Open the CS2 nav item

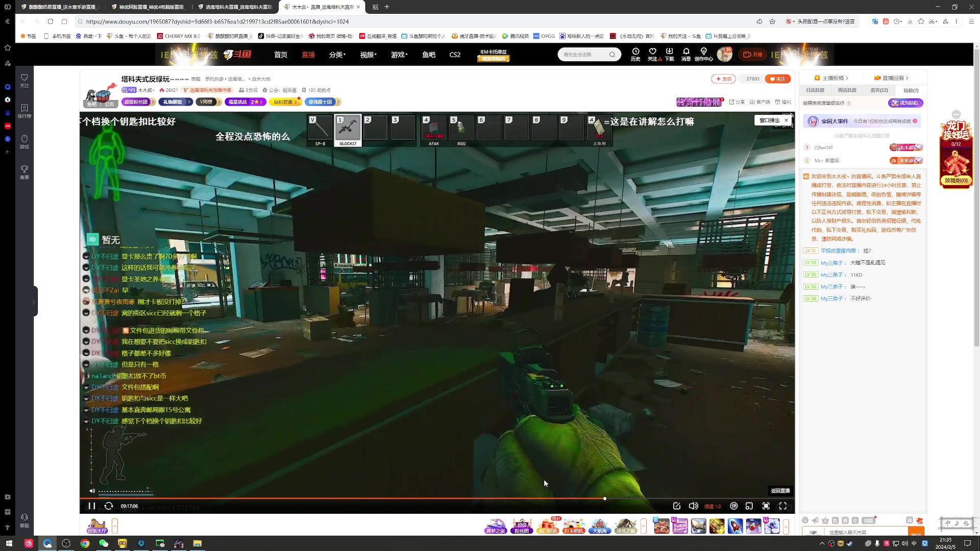click(455, 55)
